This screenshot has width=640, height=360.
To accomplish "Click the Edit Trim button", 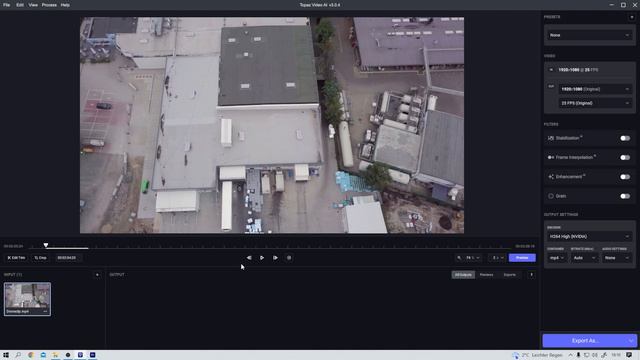I will pyautogui.click(x=16, y=258).
